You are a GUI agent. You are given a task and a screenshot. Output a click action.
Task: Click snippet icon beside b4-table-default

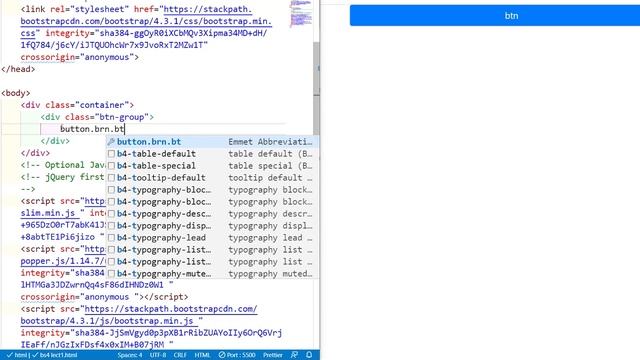point(111,154)
